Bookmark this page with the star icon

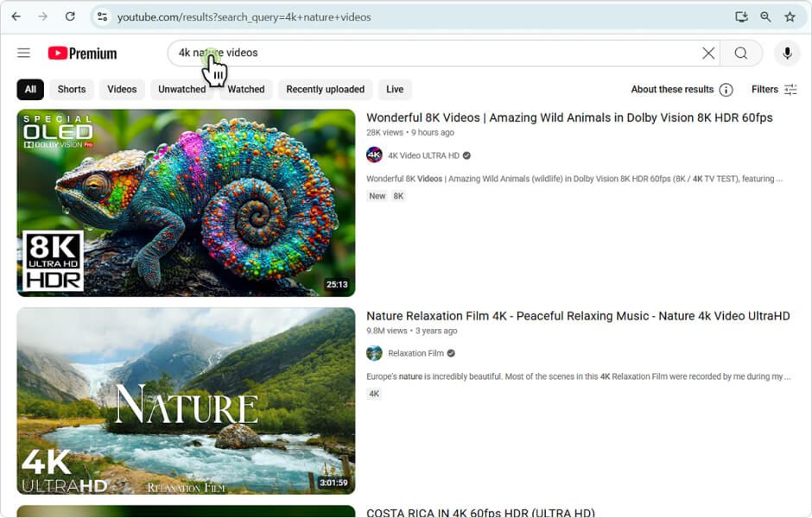(790, 16)
